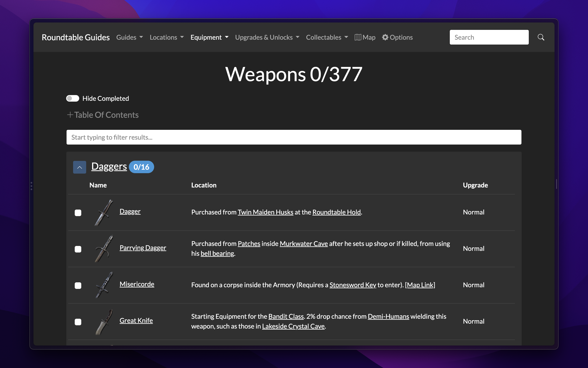Open the Great Knife link
Screen dimensions: 588x368
[x=136, y=321]
